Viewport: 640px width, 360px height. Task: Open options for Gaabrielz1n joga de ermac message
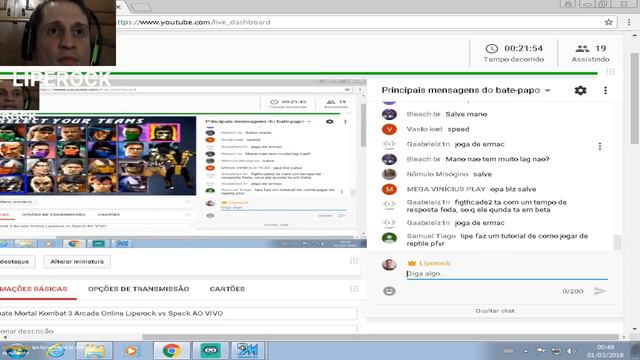600,146
